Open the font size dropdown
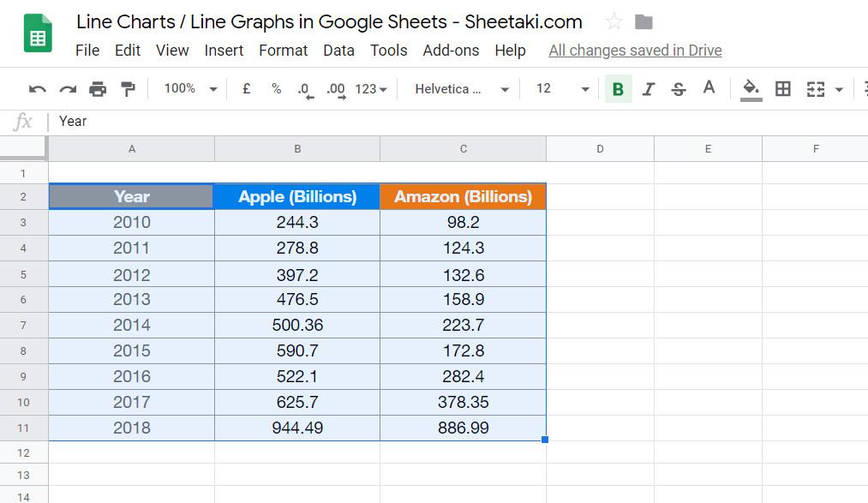Viewport: 868px width, 503px height. click(x=561, y=88)
